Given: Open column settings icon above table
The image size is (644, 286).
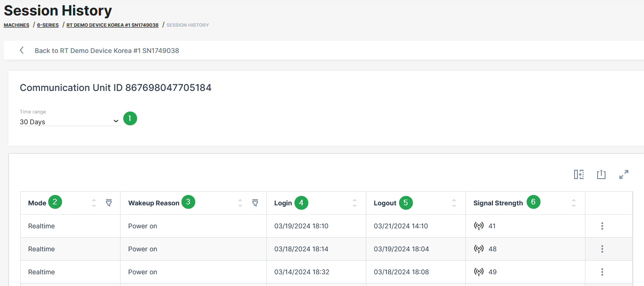Looking at the screenshot, I should [x=579, y=174].
